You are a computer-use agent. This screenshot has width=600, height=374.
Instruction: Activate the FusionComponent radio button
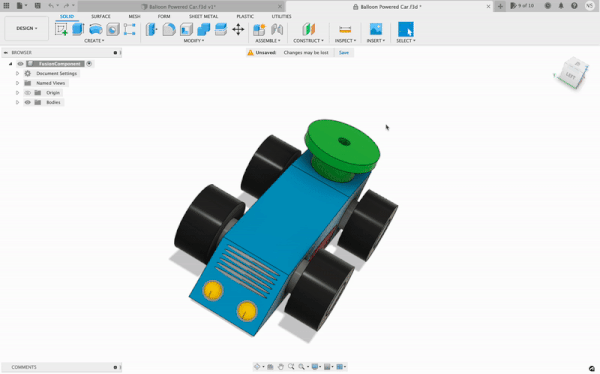tap(89, 64)
